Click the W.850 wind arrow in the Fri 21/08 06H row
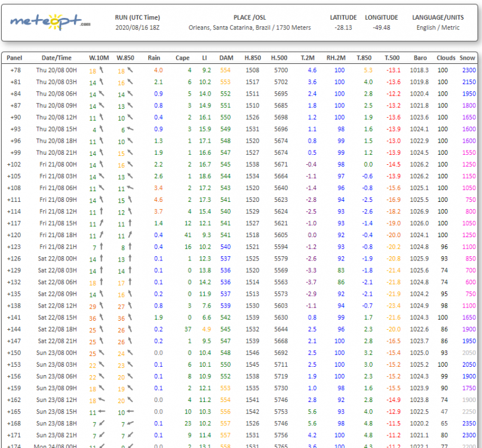 (x=130, y=188)
